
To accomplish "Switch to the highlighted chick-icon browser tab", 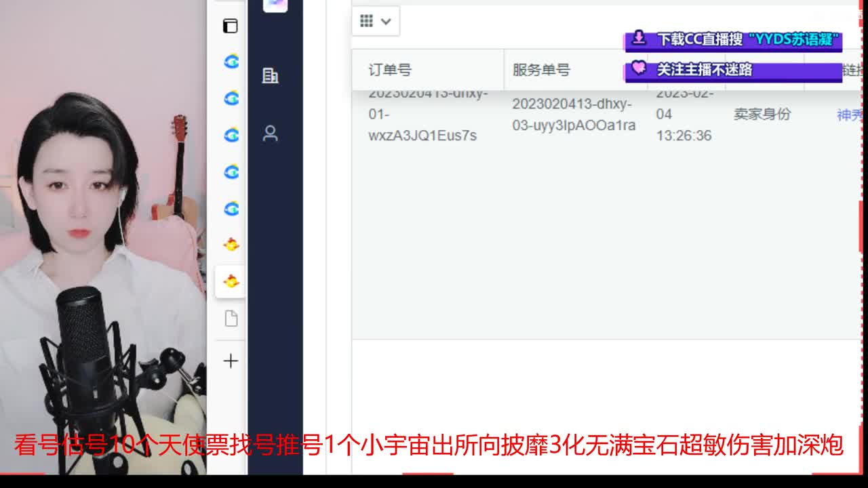I will (231, 281).
